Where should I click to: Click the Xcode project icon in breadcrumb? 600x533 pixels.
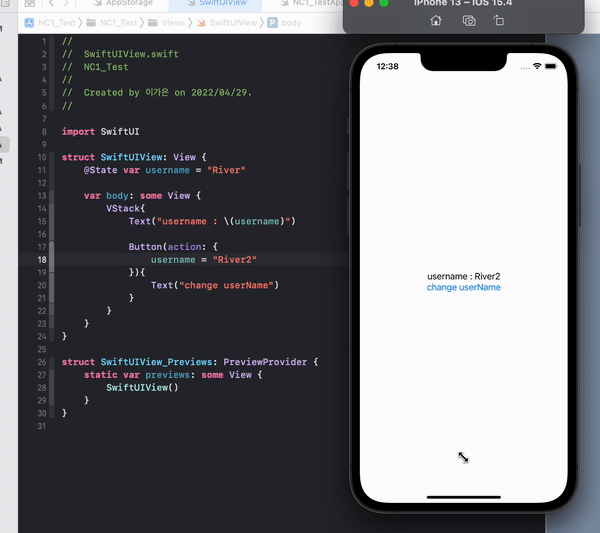pos(29,23)
